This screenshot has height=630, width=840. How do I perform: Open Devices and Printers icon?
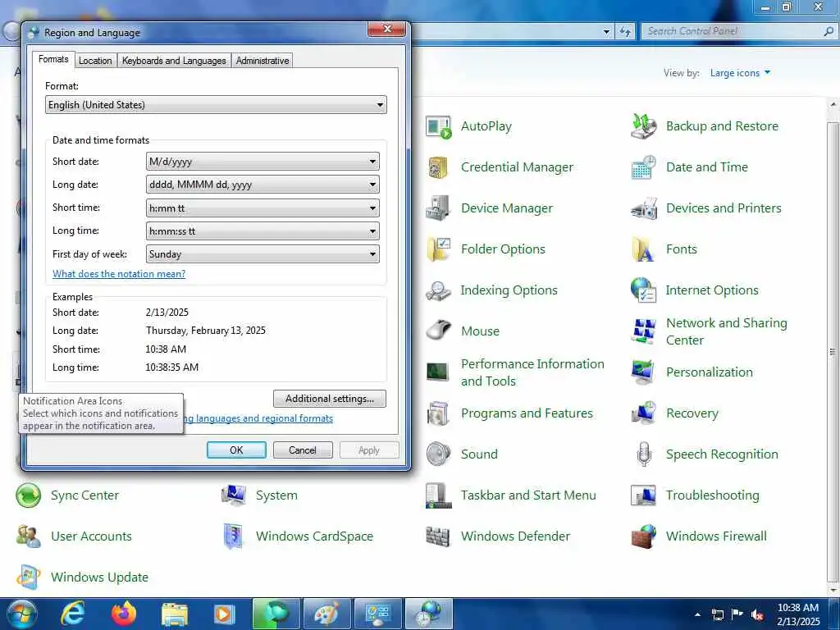643,208
